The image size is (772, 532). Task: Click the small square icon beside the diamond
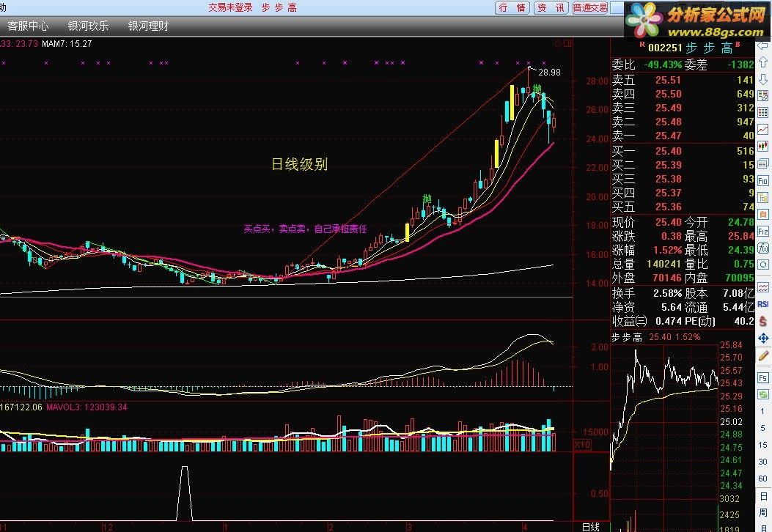567,44
